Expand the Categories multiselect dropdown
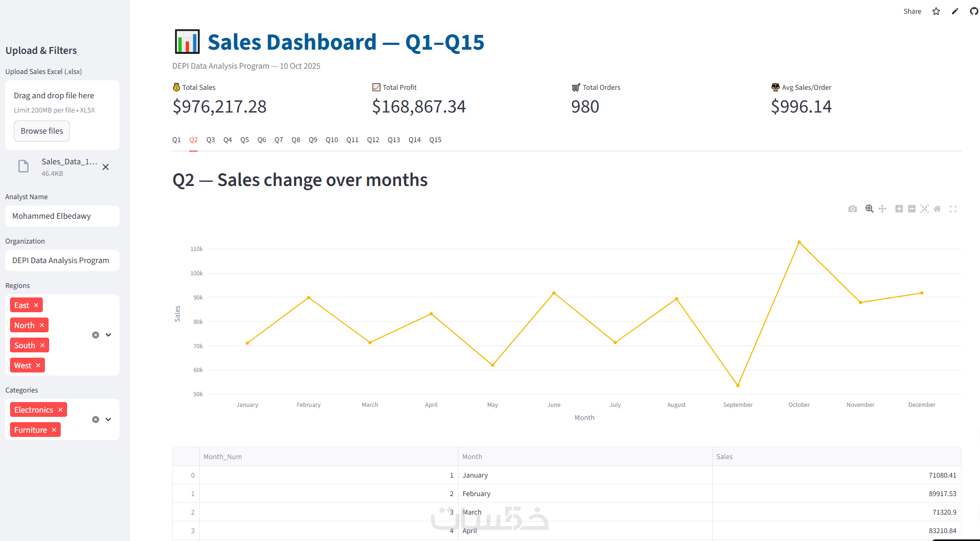 click(108, 419)
